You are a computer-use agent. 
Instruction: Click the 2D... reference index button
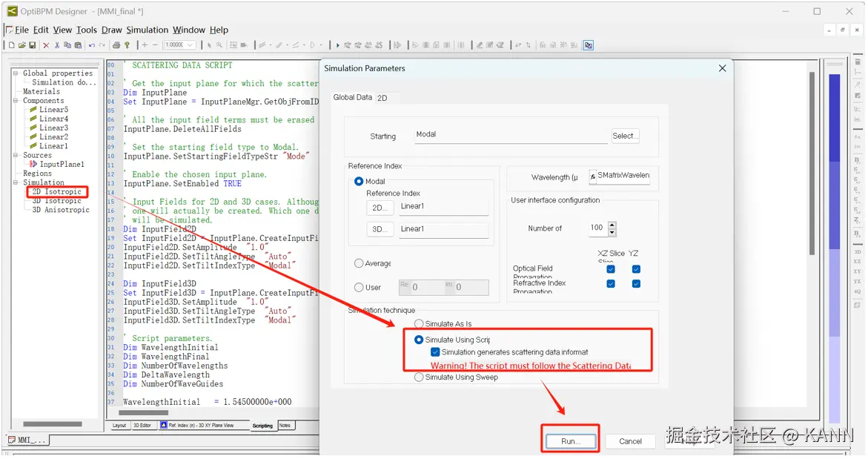click(380, 208)
